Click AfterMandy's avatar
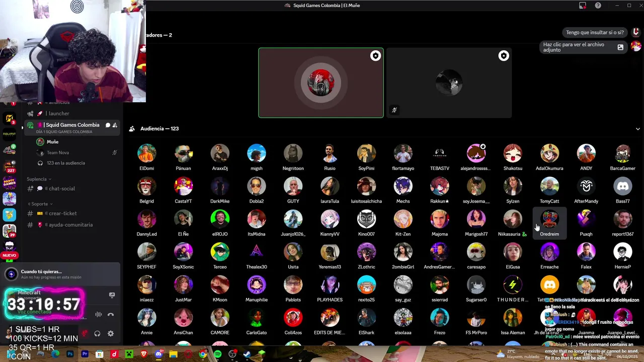The image size is (644, 362). pos(586,186)
